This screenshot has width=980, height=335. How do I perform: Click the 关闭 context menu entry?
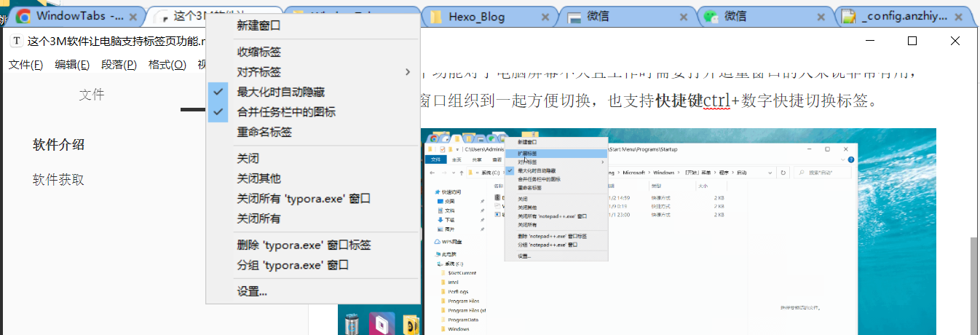(314, 158)
